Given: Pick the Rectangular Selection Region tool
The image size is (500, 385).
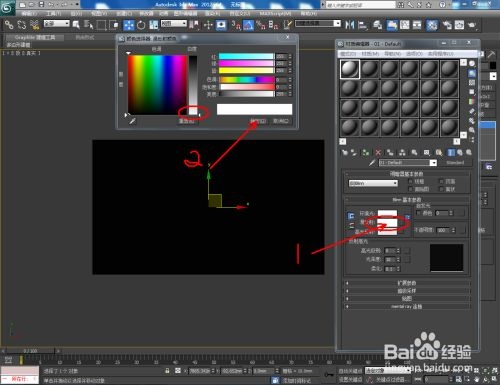Looking at the screenshot, I should click(x=101, y=25).
